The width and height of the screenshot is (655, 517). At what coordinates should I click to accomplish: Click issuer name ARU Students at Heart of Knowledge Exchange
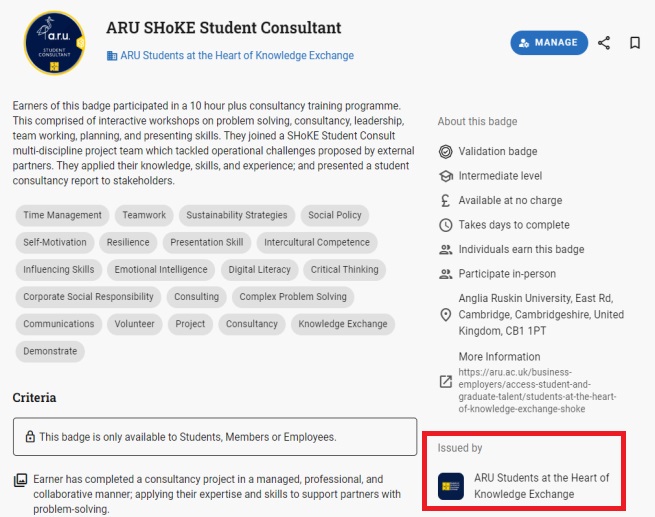[541, 486]
